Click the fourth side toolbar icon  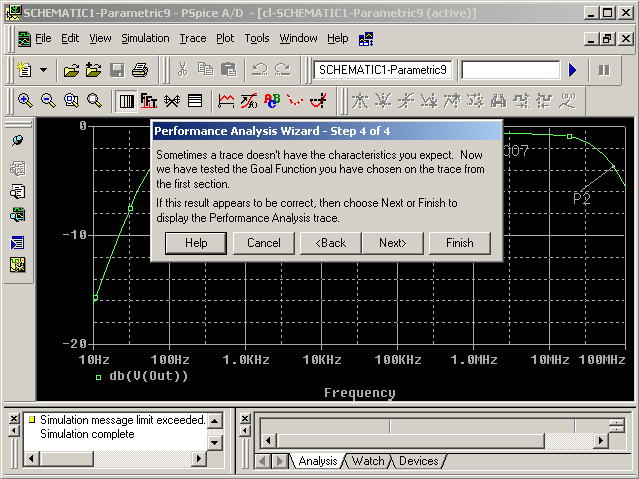18,214
